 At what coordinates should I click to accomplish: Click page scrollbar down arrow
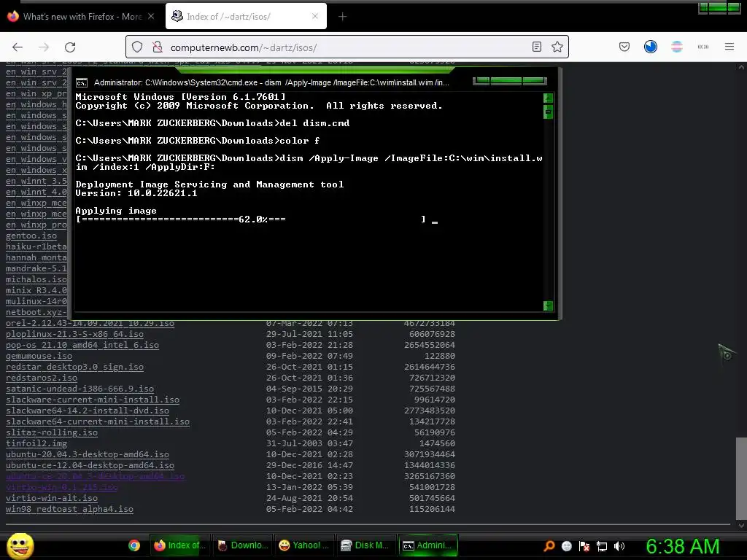point(741,526)
